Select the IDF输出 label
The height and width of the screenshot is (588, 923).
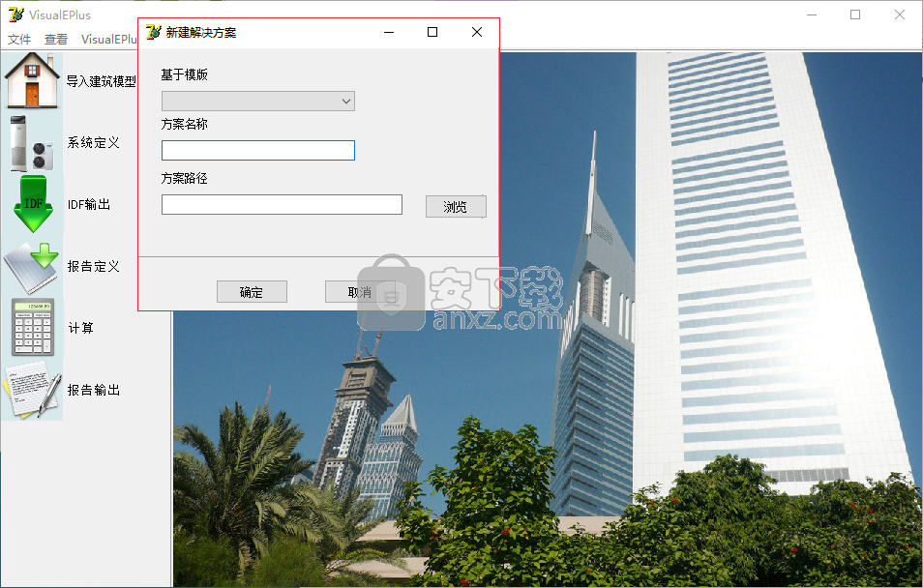click(89, 204)
